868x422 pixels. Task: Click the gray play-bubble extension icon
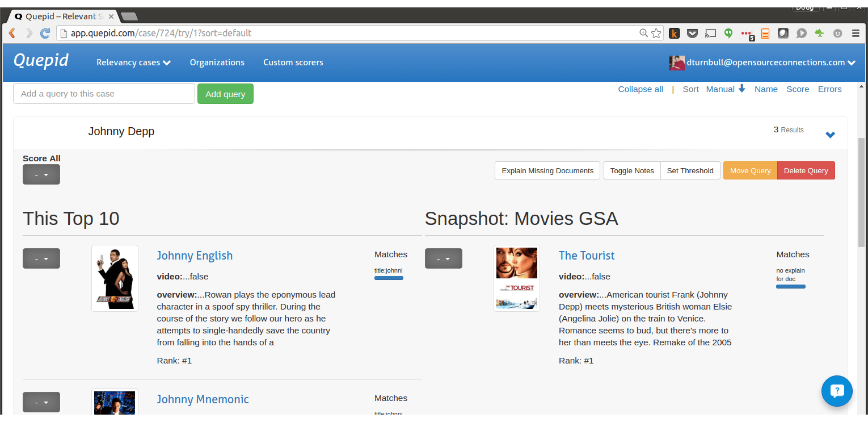click(x=801, y=34)
